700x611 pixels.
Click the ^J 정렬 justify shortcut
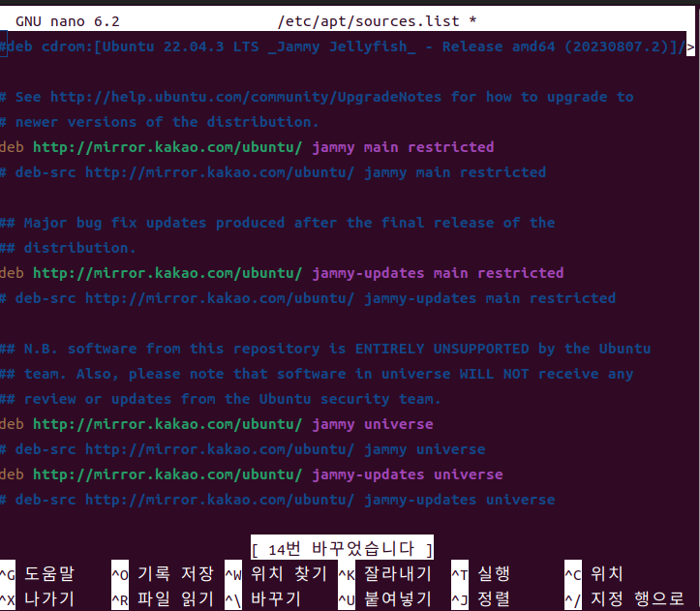480,599
